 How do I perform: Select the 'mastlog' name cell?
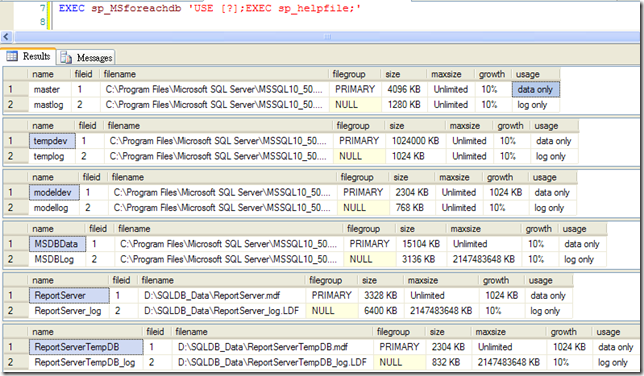point(49,105)
